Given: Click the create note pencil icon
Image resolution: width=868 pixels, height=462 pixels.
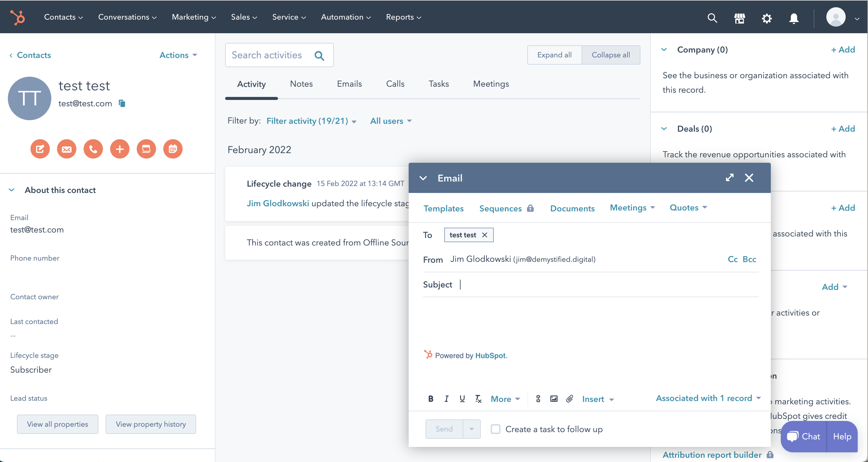Looking at the screenshot, I should click(40, 149).
